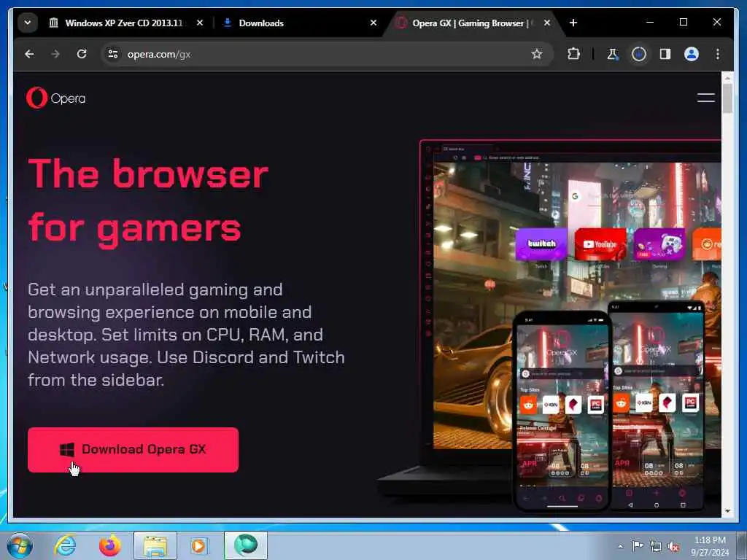This screenshot has width=747, height=560.
Task: Open the profile avatar menu
Action: pos(692,54)
